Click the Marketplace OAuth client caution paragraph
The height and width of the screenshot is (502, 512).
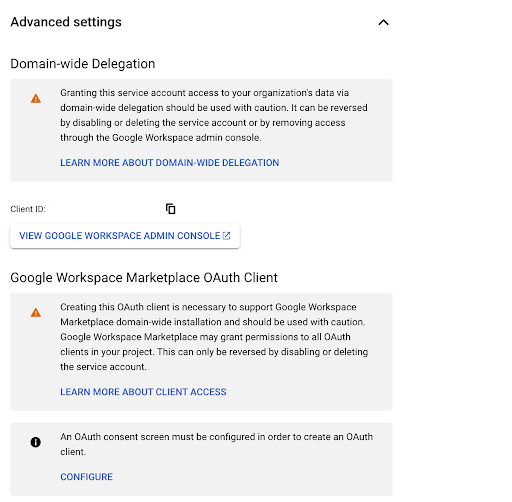tap(214, 337)
